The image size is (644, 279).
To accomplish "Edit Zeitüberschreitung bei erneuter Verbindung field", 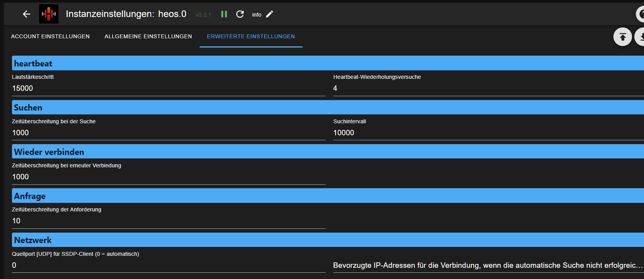I will click(169, 177).
